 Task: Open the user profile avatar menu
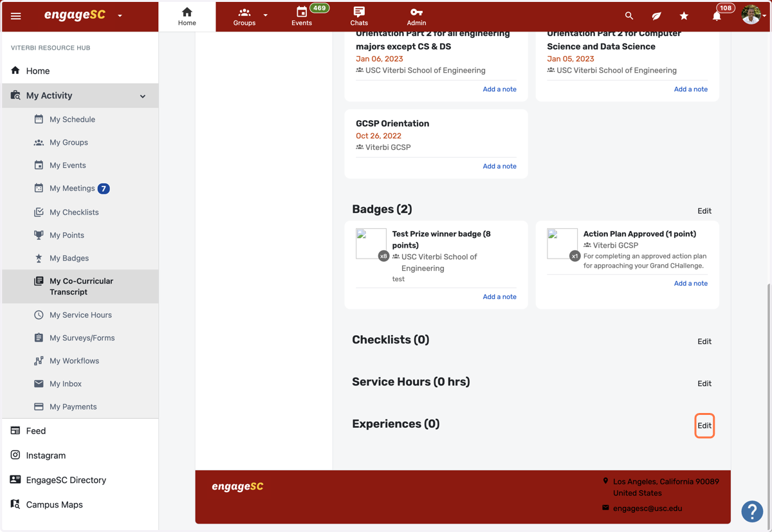tap(751, 15)
